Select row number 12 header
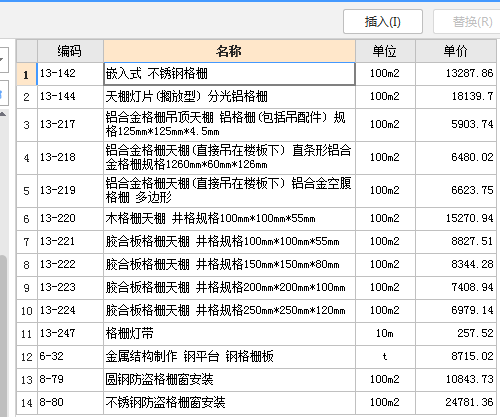The image size is (500, 417). tap(27, 357)
